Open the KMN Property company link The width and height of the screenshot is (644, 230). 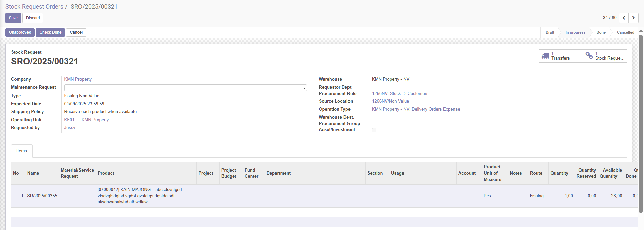[78, 79]
